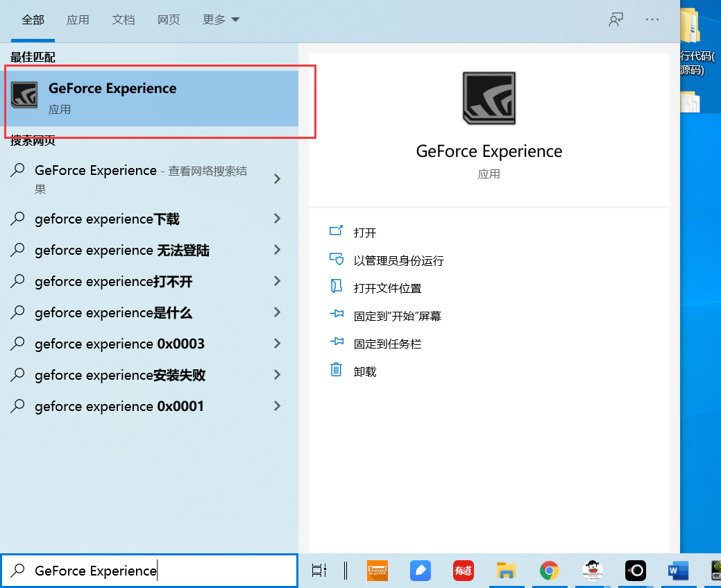Viewport: 721px width, 588px height.
Task: Click the feedback person icon at top
Action: click(x=616, y=19)
